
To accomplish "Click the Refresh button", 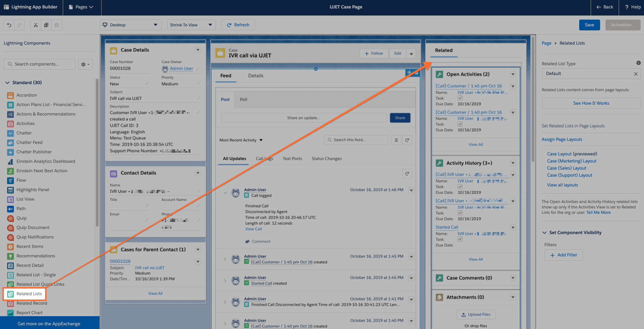I will coord(238,25).
